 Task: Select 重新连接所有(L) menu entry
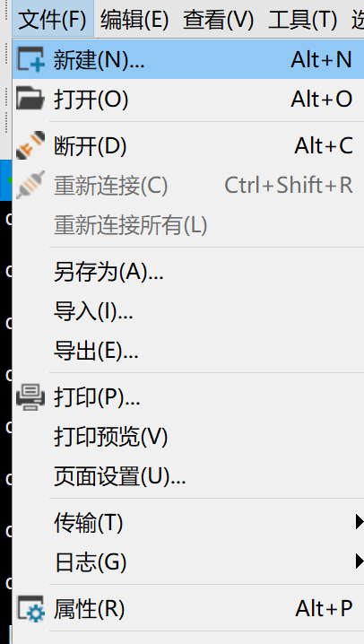(x=188, y=225)
